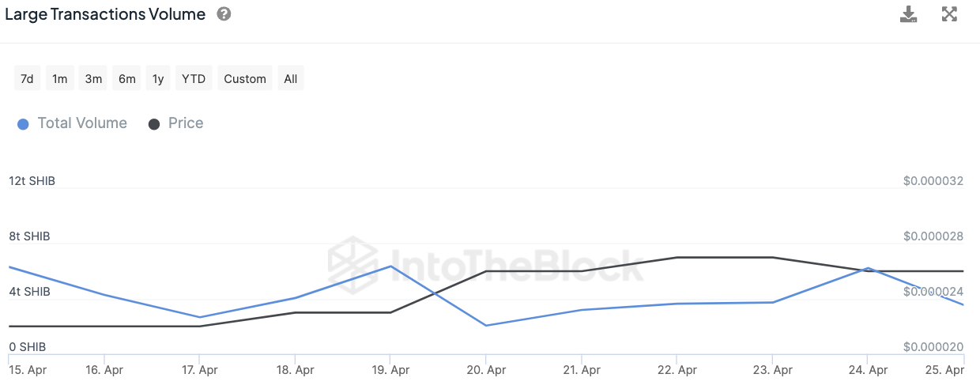
Task: Switch to 1m time range
Action: pyautogui.click(x=59, y=79)
